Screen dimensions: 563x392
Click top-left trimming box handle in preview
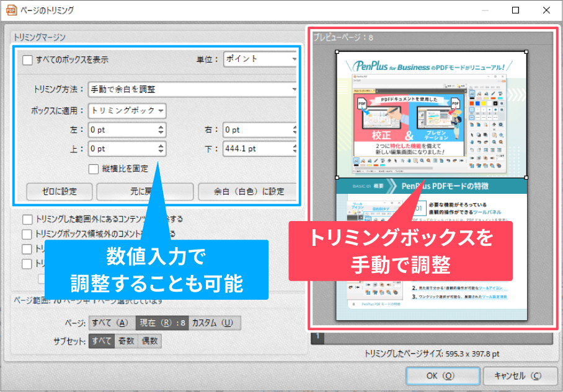[337, 52]
